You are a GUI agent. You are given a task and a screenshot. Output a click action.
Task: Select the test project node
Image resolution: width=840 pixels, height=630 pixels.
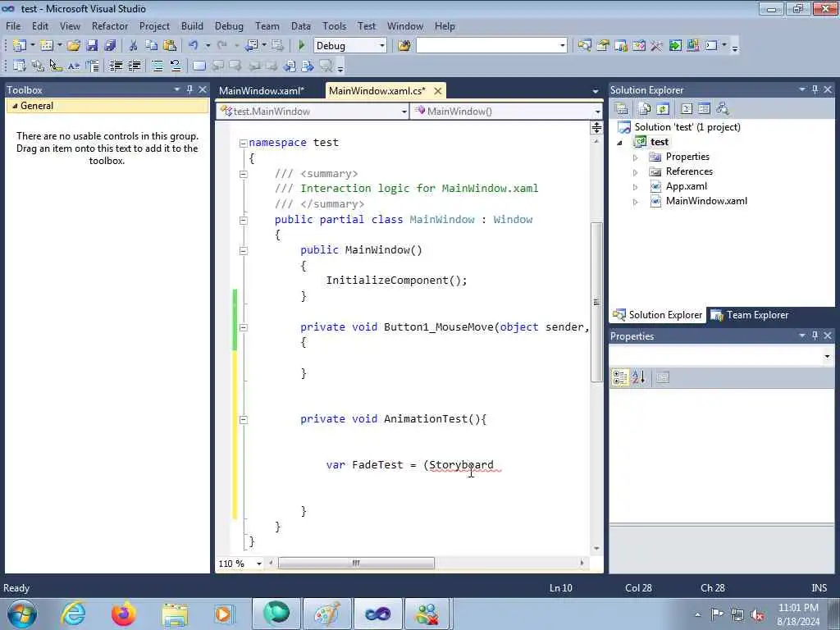pos(659,141)
